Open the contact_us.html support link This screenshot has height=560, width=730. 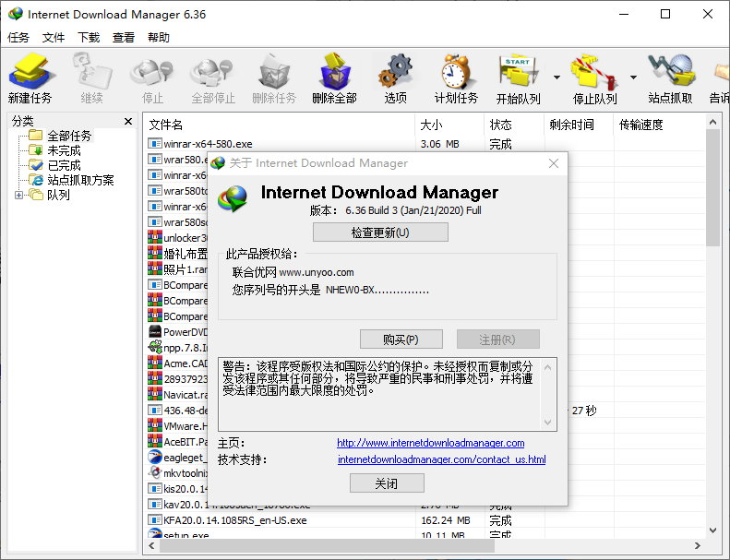point(442,459)
